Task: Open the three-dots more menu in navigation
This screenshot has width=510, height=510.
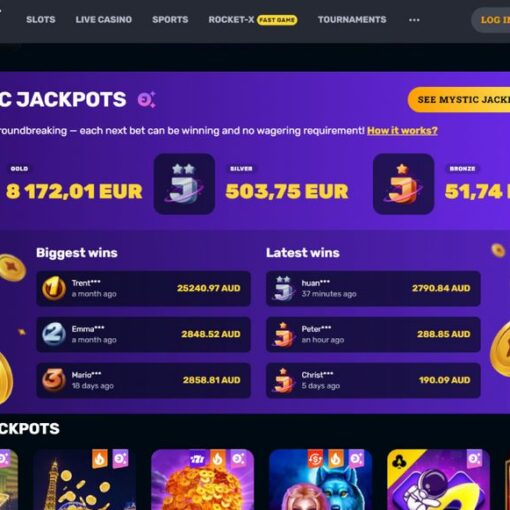Action: click(x=414, y=20)
